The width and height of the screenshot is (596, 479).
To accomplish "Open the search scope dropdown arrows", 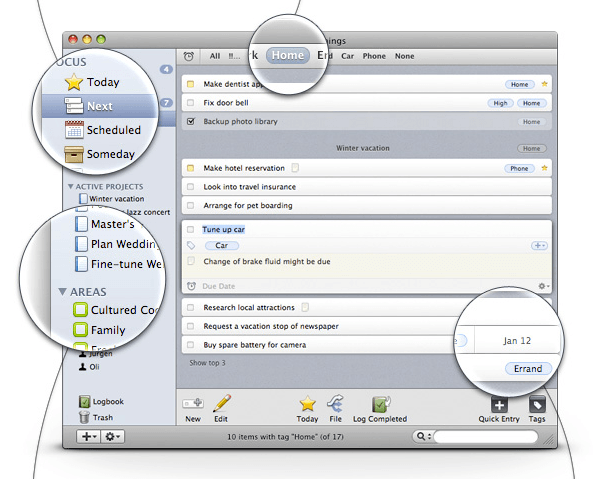I will tap(430, 436).
